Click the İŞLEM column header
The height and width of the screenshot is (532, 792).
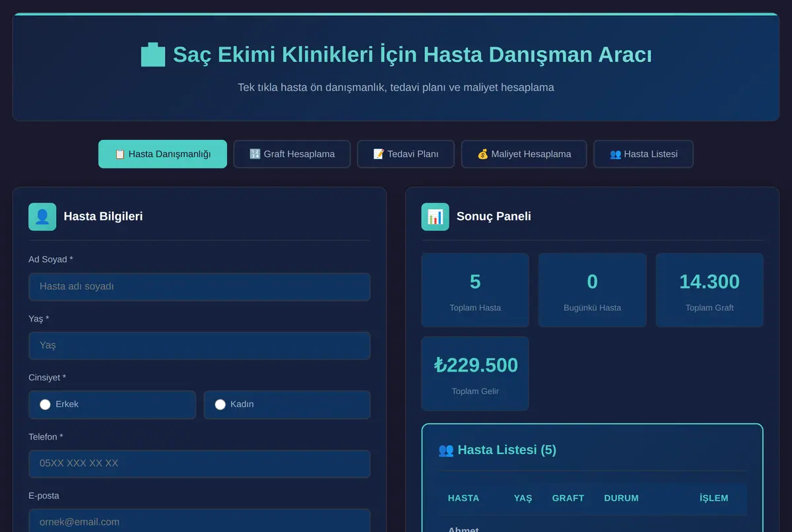714,498
